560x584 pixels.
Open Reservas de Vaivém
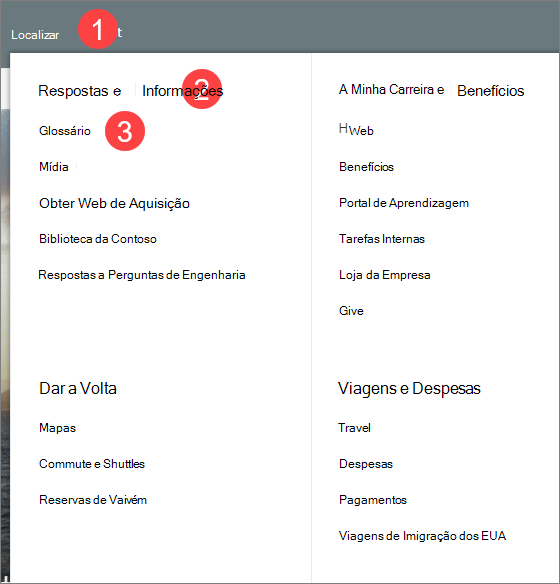click(x=93, y=500)
